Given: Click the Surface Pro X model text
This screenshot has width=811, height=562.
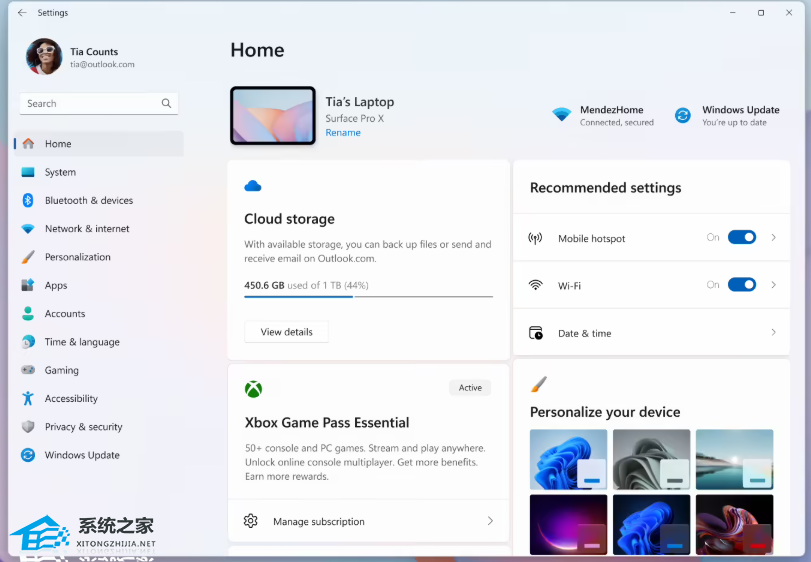Looking at the screenshot, I should (355, 118).
